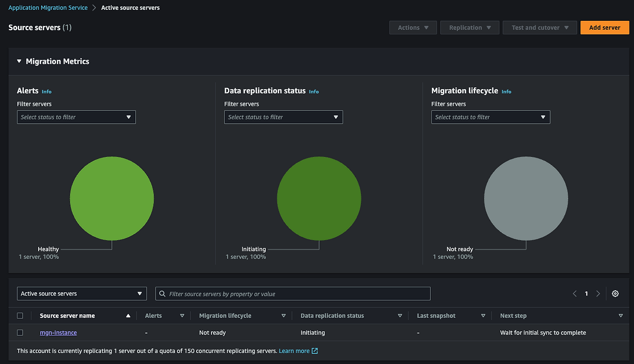
Task: Open the Replication dropdown menu
Action: pos(470,28)
